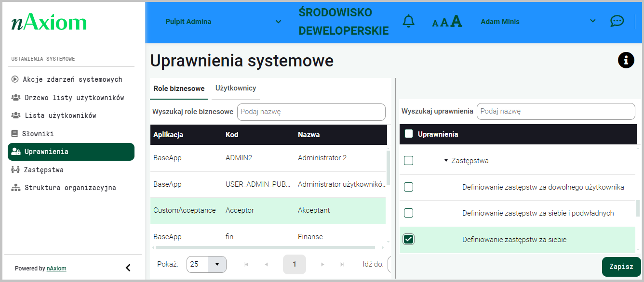644x282 pixels.
Task: Click the ŚRODOWISKO DEWELOPERSKIE header text
Action: pos(344,22)
